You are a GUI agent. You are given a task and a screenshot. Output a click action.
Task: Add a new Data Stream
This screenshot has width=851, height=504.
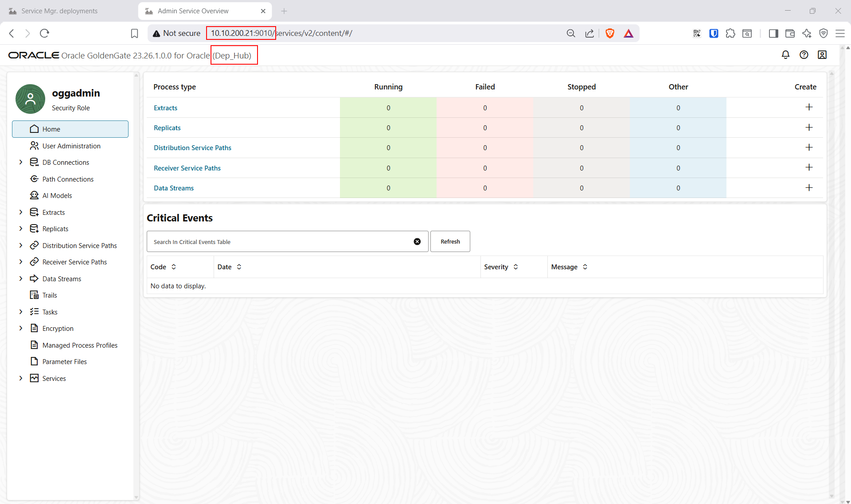pos(809,188)
